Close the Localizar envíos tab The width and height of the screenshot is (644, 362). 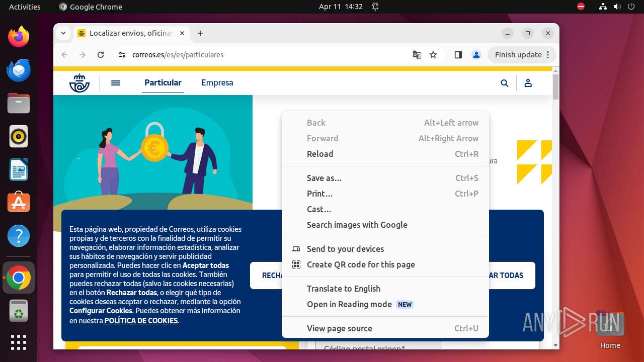[182, 33]
